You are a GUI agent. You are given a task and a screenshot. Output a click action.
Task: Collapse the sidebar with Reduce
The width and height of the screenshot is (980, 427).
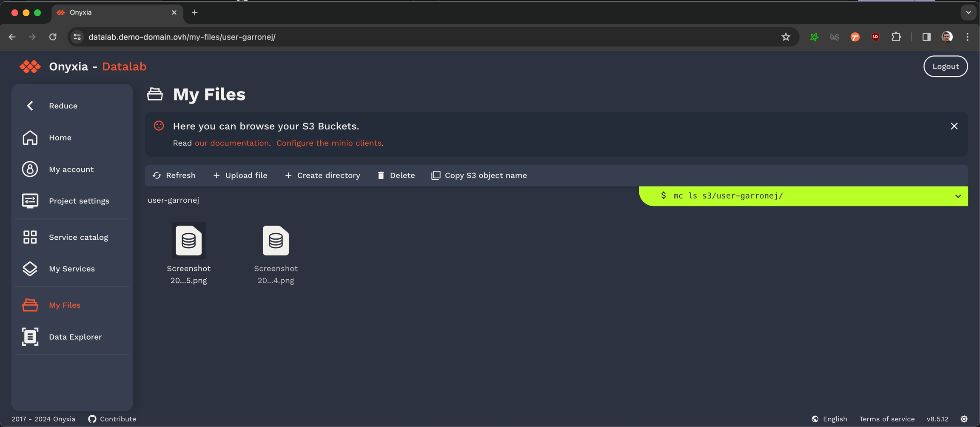pos(63,106)
